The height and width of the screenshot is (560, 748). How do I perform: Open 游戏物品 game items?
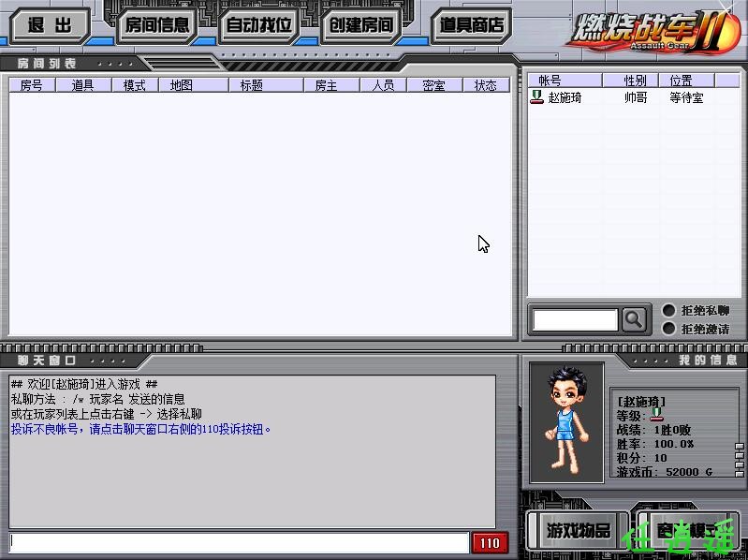pos(579,530)
